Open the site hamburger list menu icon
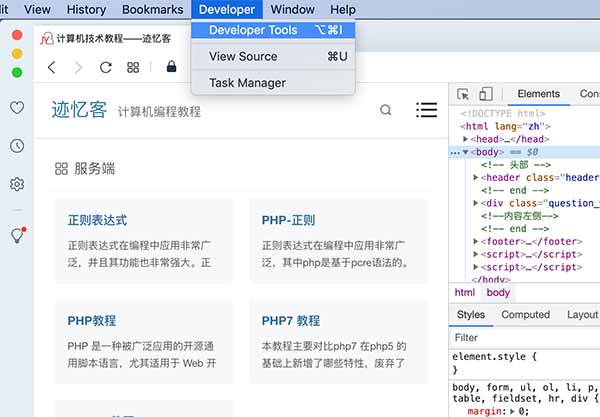 point(427,110)
